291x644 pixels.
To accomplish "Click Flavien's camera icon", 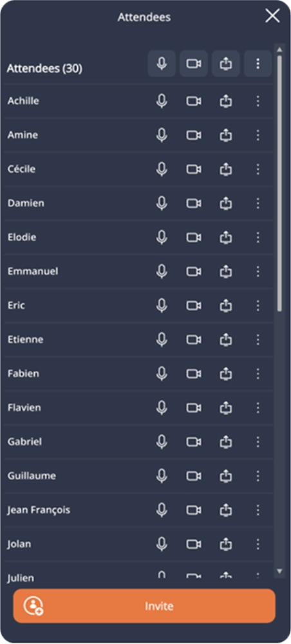I will pos(194,408).
